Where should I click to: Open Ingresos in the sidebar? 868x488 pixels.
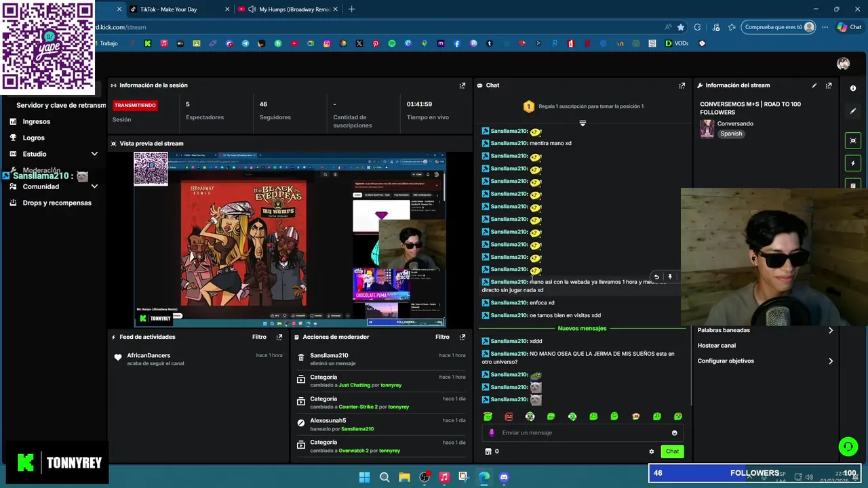point(36,121)
